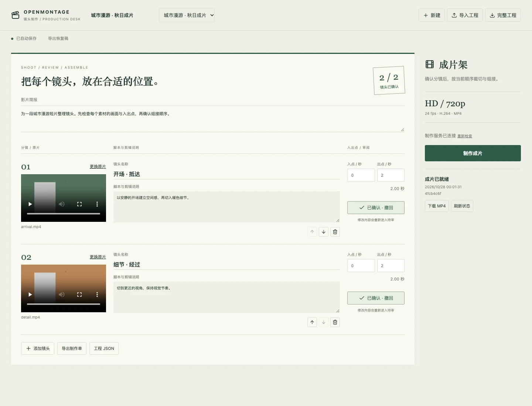Viewport: 532px width, 406px height.
Task: Click the 刷新状态 button
Action: click(x=462, y=206)
